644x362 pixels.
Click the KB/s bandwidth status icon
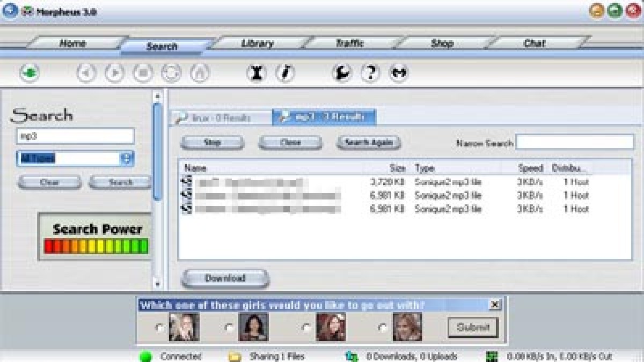492,356
